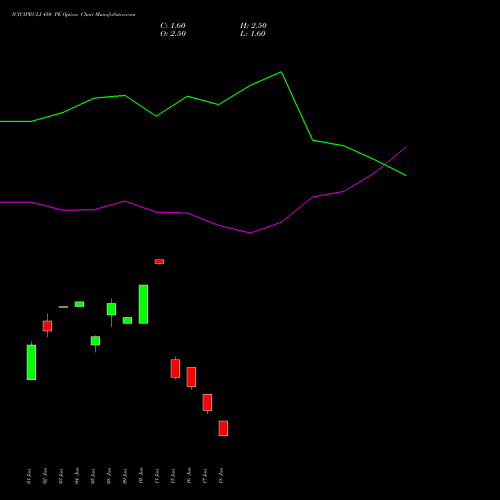
Task: Click the crossover of green and purple lines
Action: pyautogui.click(x=385, y=165)
